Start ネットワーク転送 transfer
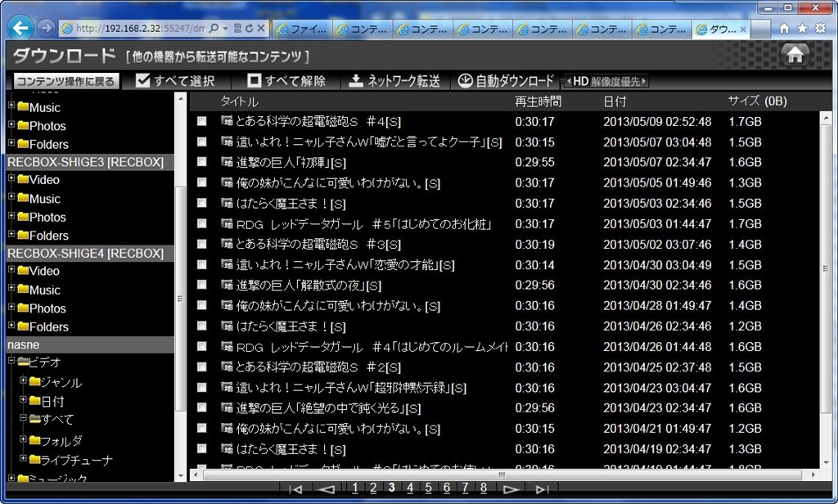Viewport: 838px width, 504px height. (394, 81)
